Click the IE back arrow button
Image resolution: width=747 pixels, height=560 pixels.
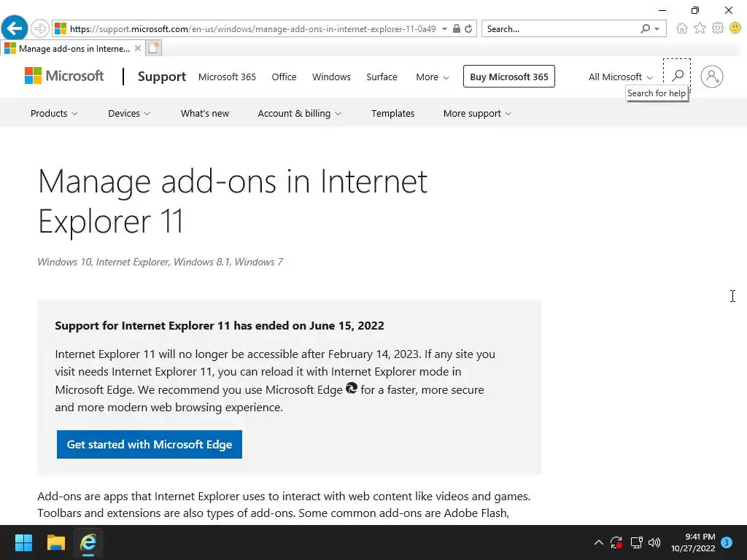pos(15,28)
